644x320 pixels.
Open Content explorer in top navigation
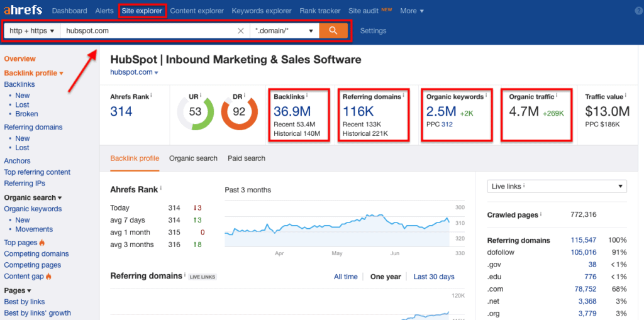197,11
